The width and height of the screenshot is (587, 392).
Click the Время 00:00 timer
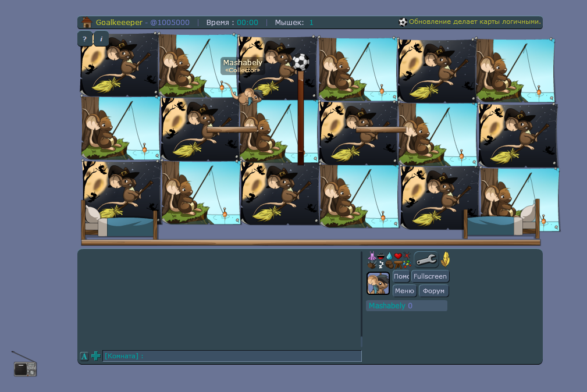pyautogui.click(x=232, y=23)
